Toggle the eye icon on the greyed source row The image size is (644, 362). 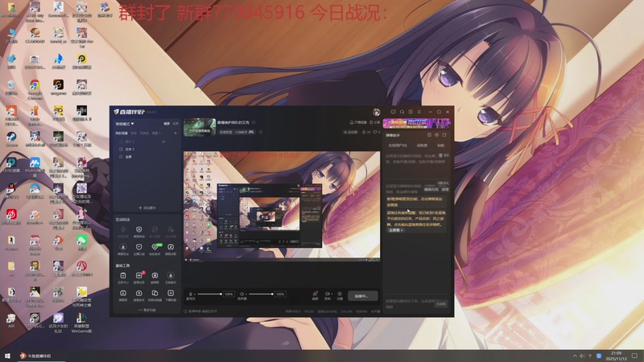(163, 142)
